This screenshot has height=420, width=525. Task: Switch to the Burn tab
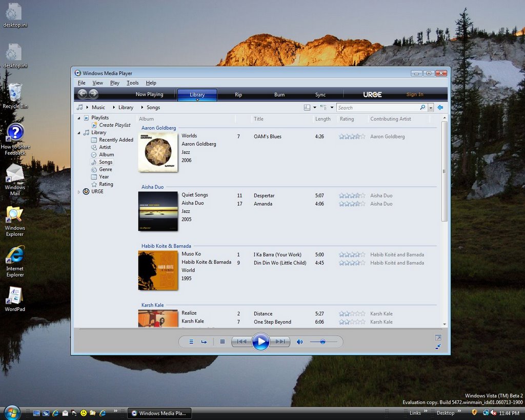(279, 95)
